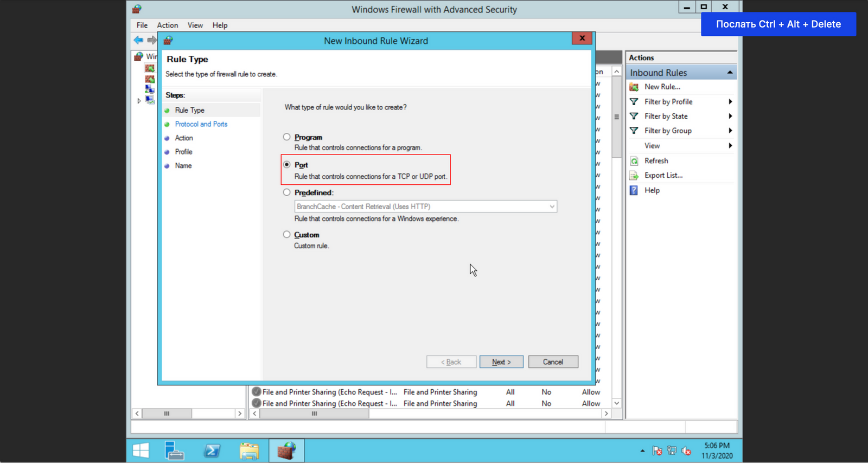Click Filter by State funnel icon
Viewport: 868px width, 464px height.
(x=634, y=116)
